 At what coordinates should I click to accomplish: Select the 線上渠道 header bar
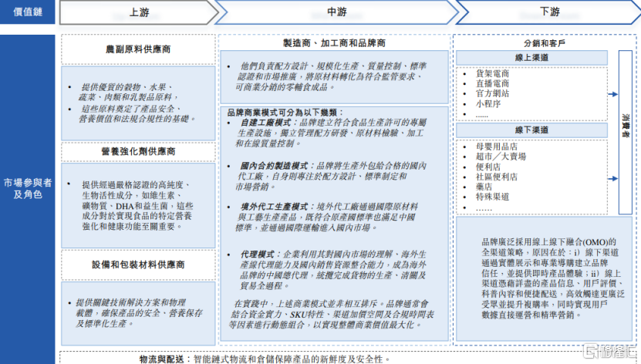click(531, 58)
